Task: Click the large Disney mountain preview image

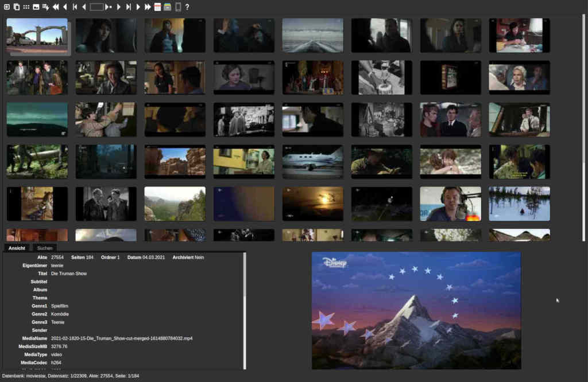Action: pyautogui.click(x=416, y=310)
